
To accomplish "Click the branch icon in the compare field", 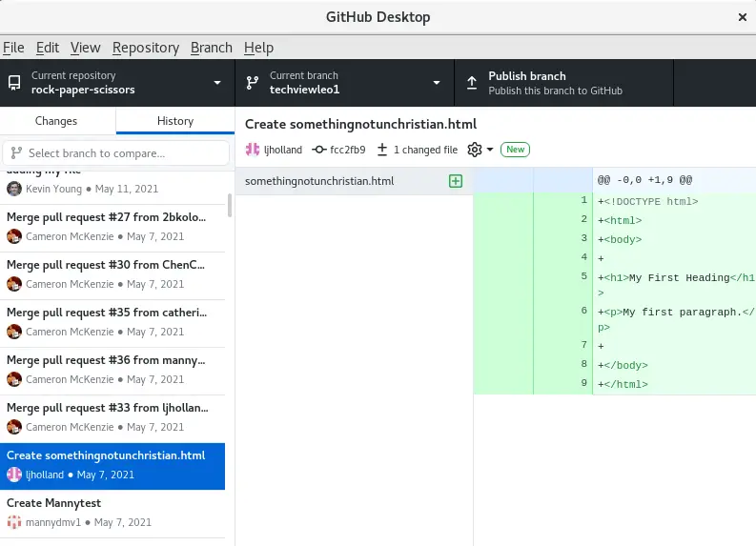I will 16,153.
